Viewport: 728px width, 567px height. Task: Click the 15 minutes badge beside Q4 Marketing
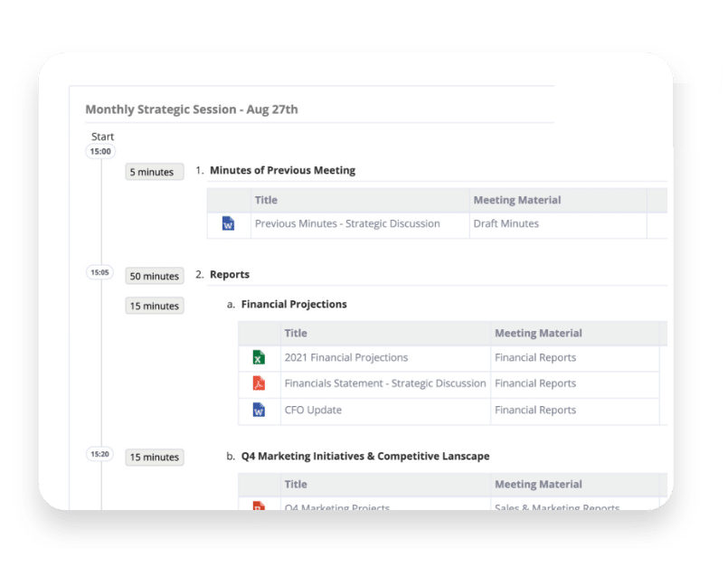point(155,457)
